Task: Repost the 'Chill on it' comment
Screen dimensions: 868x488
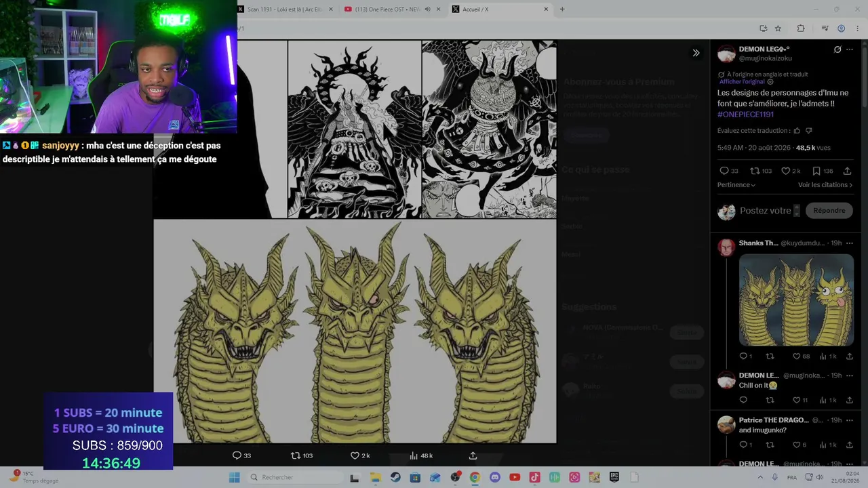Action: 770,400
